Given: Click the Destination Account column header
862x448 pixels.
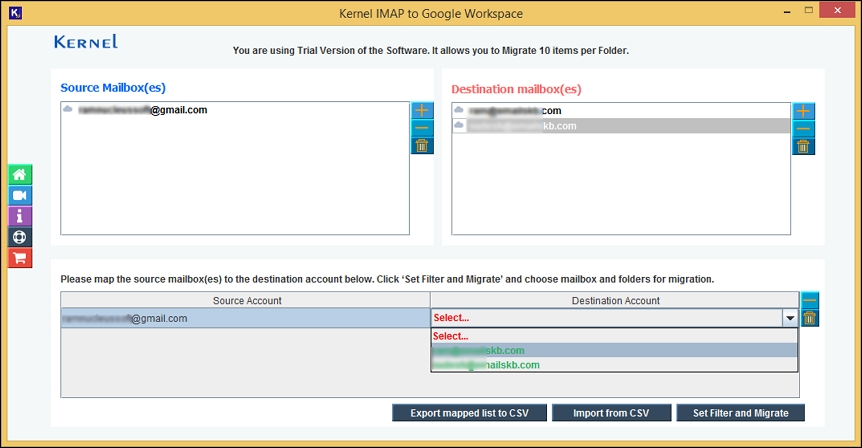Looking at the screenshot, I should coord(615,301).
